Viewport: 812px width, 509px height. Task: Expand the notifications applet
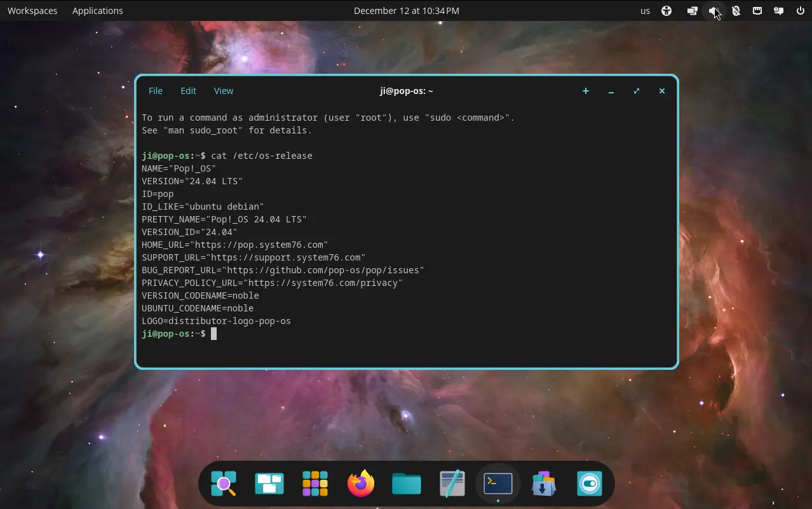(x=778, y=11)
